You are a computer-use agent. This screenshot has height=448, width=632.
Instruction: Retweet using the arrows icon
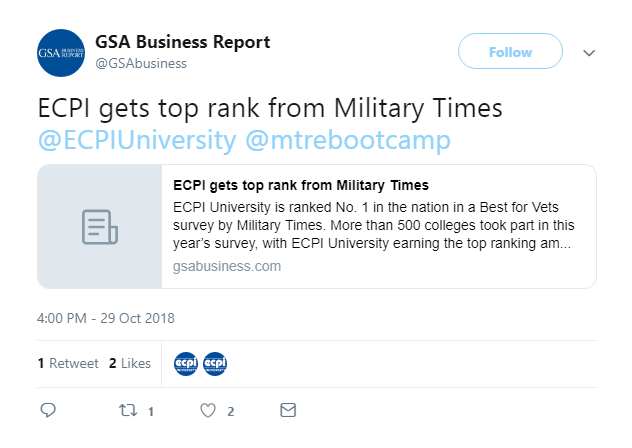pyautogui.click(x=128, y=410)
